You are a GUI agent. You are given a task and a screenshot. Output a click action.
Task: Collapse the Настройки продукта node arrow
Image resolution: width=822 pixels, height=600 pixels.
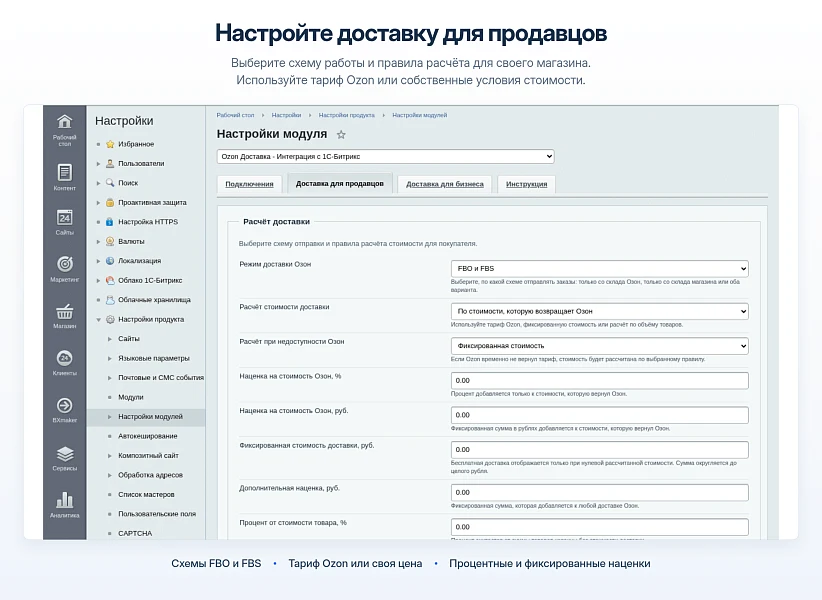coord(98,320)
